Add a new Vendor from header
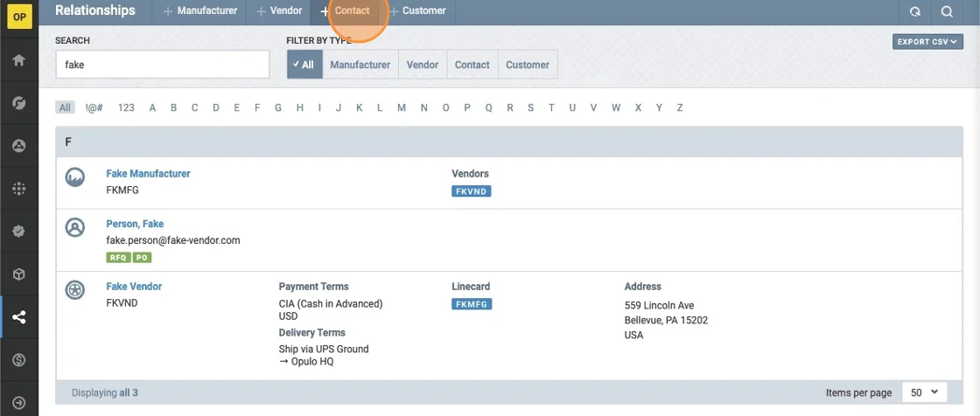The height and width of the screenshot is (416, 980). pyautogui.click(x=279, y=11)
